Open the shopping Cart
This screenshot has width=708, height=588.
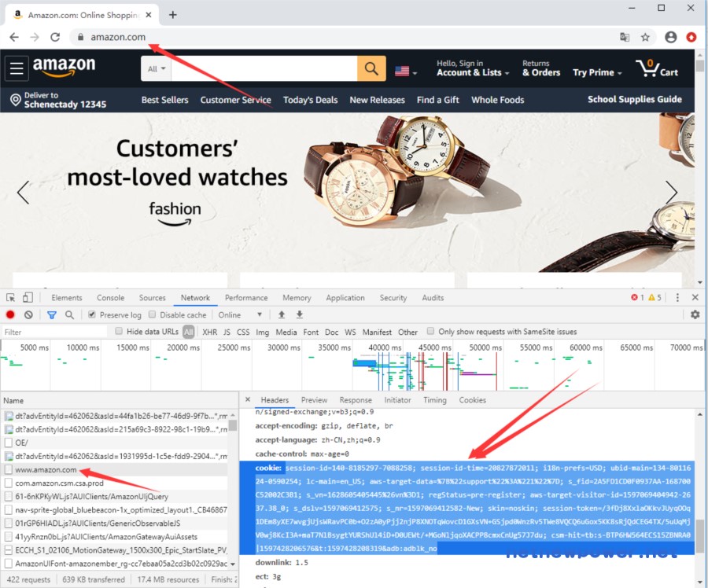pos(657,68)
